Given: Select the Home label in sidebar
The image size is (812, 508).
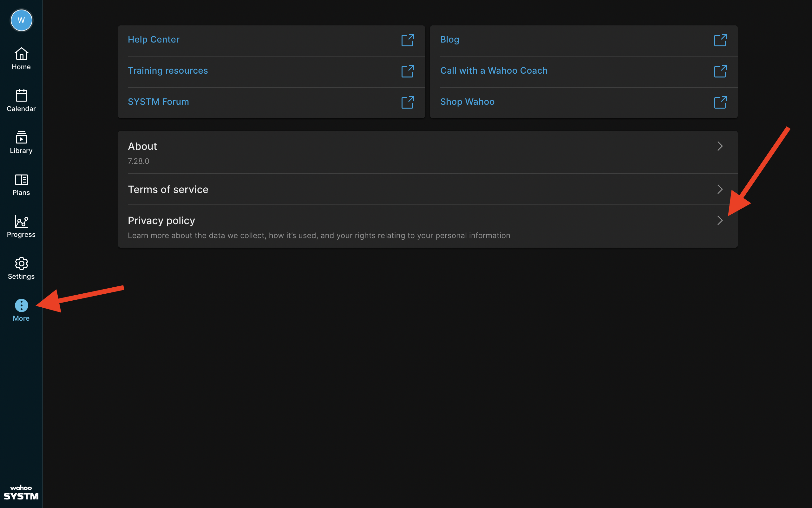Looking at the screenshot, I should pyautogui.click(x=21, y=67).
